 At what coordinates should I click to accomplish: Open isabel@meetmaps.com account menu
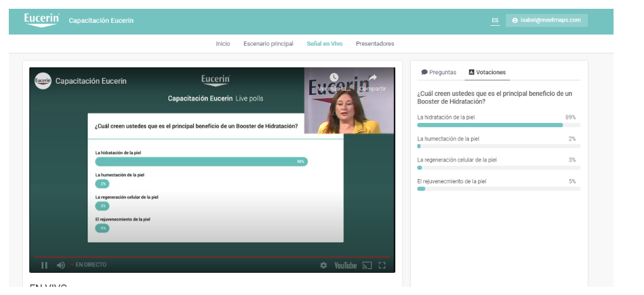point(547,20)
